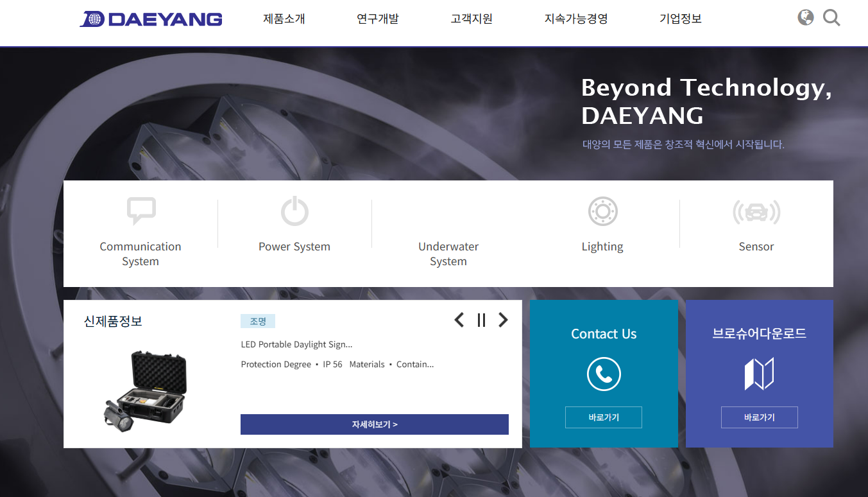Pause the new product slideshow
Viewport: 868px width, 497px height.
[x=481, y=320]
